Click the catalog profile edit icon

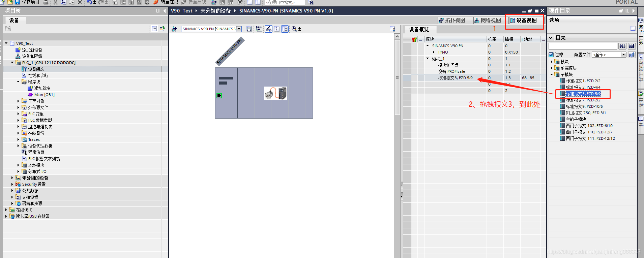coord(632,55)
